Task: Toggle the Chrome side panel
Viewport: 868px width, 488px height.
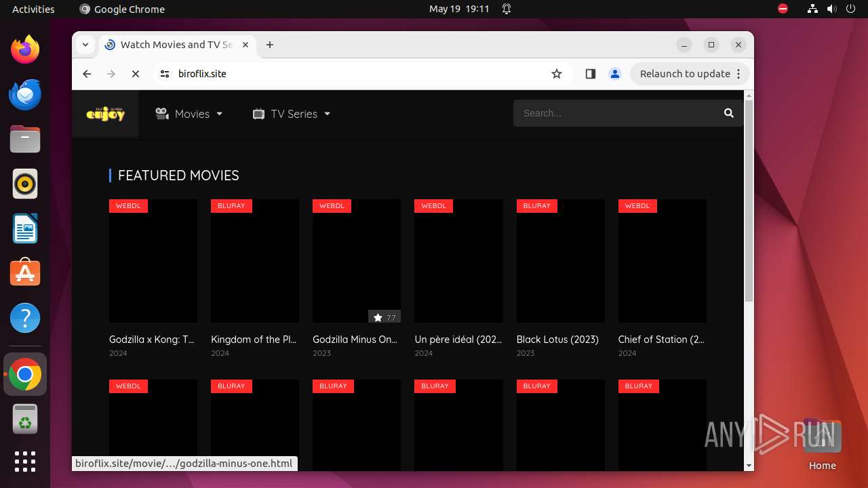Action: pos(590,74)
